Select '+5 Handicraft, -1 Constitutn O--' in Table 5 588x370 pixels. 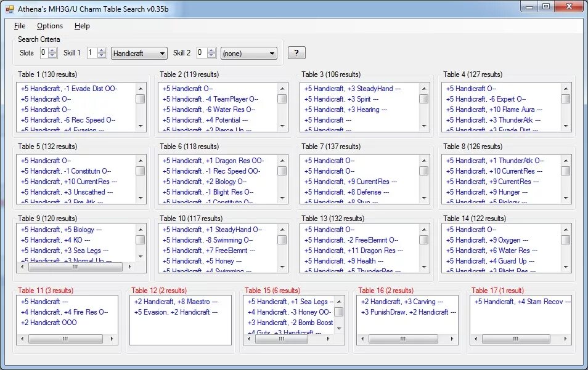[x=65, y=171]
